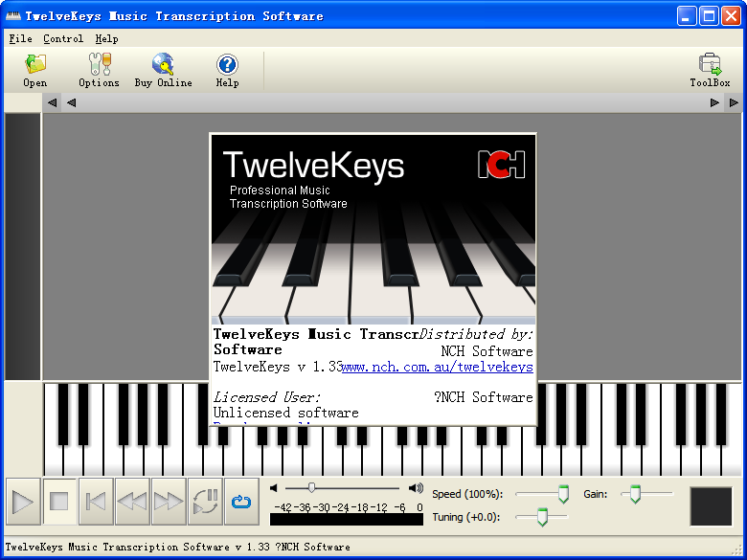Minimize the TwelveKeys window

click(686, 16)
